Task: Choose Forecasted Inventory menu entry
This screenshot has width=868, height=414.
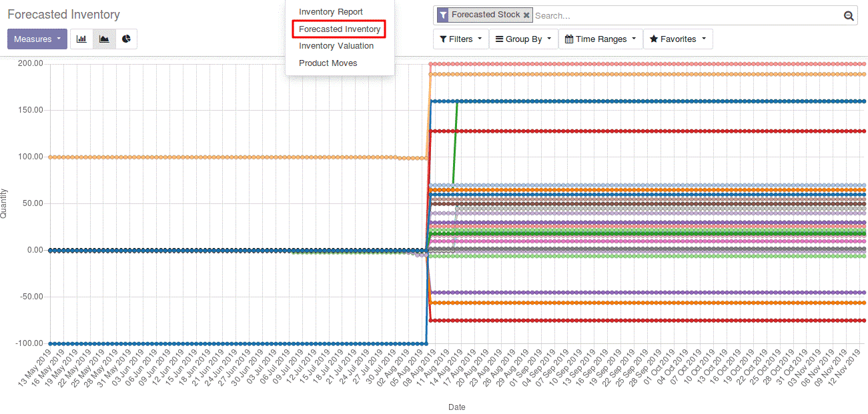Action: click(x=340, y=29)
